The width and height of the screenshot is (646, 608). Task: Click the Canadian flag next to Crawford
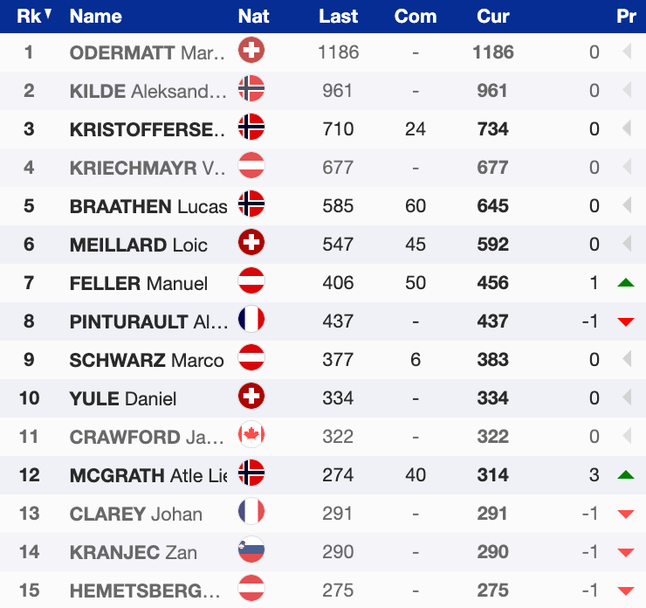[x=251, y=436]
